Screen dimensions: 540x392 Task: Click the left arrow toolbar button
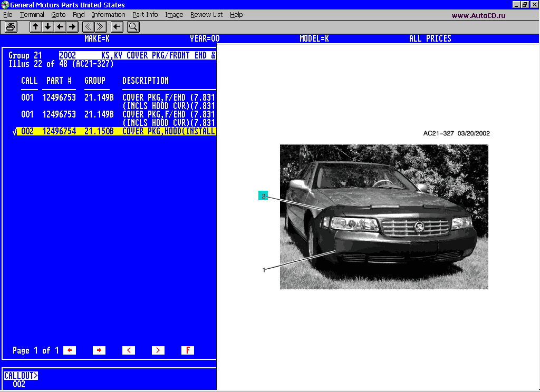(60, 27)
